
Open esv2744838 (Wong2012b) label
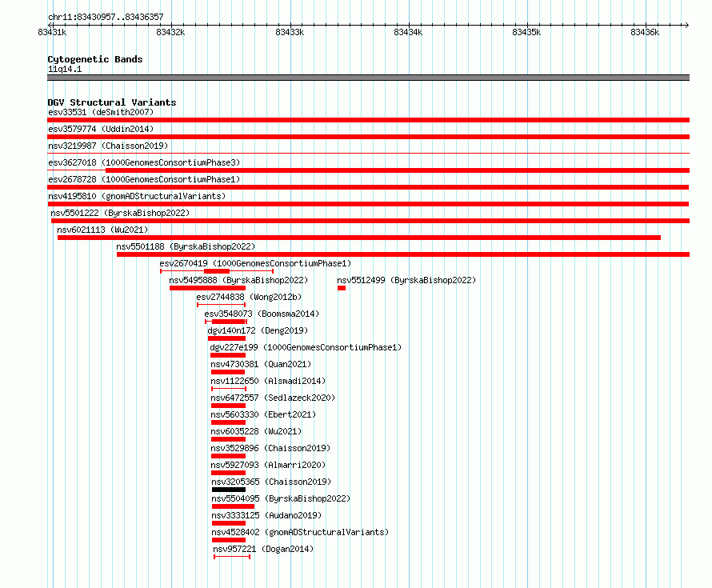pyautogui.click(x=250, y=297)
